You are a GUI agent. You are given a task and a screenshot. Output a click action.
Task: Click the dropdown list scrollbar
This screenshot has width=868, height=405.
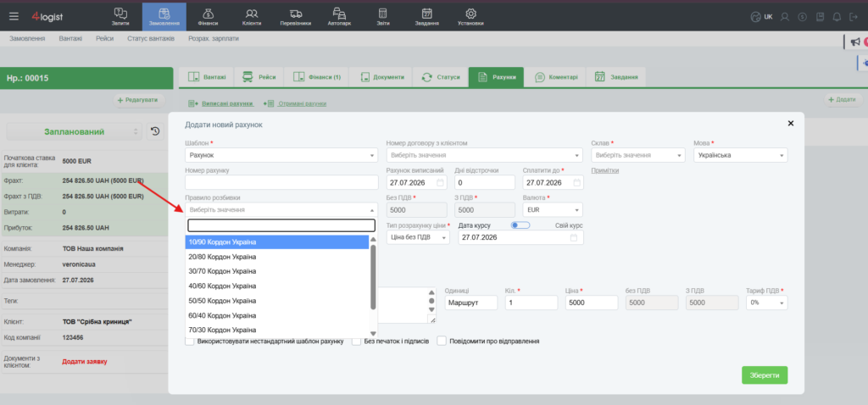point(373,277)
